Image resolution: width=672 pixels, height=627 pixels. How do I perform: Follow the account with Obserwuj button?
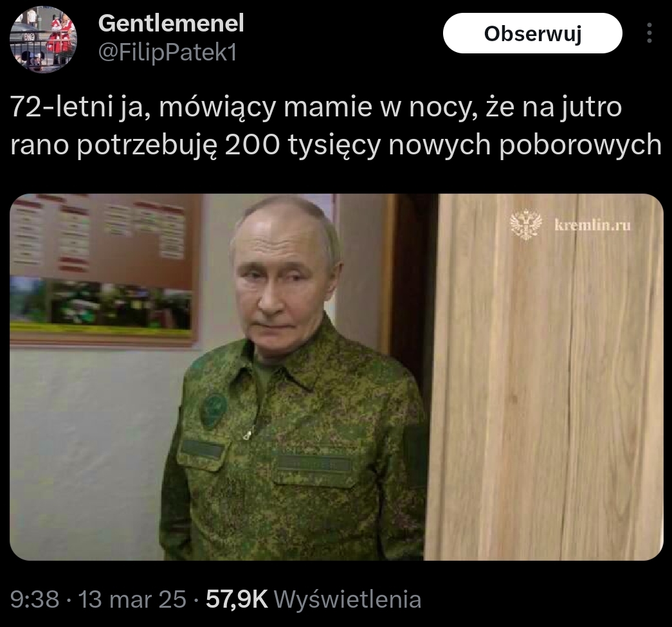[532, 33]
